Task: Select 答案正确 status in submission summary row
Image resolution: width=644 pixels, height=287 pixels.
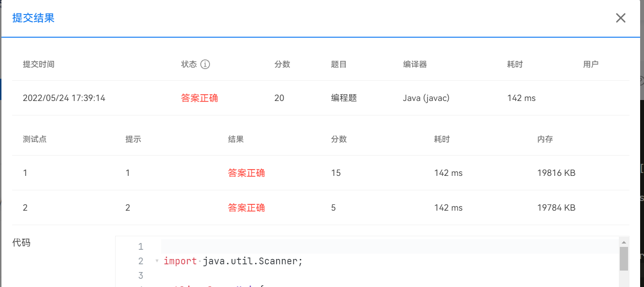Action: pos(199,98)
